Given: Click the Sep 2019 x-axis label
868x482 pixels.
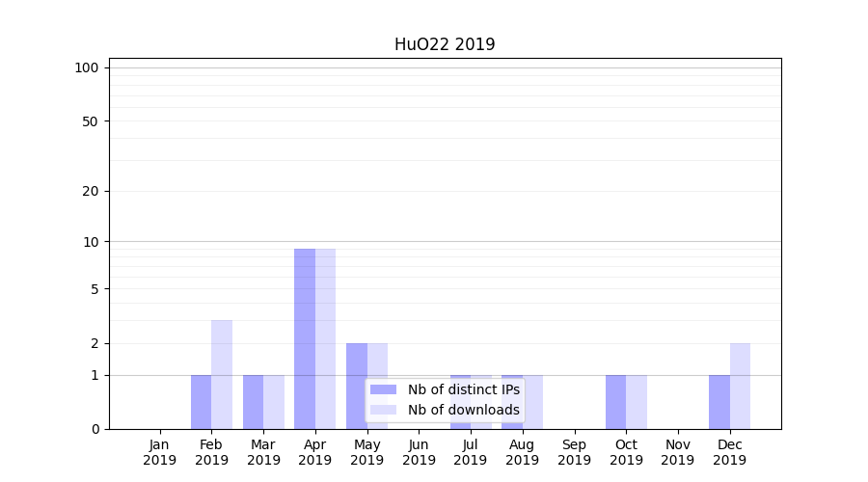Looking at the screenshot, I should (574, 452).
